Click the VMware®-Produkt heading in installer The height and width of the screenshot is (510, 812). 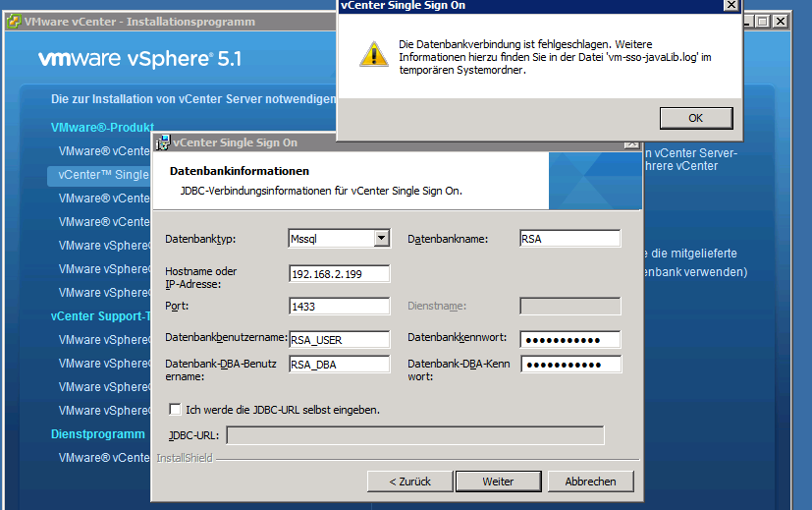point(102,128)
